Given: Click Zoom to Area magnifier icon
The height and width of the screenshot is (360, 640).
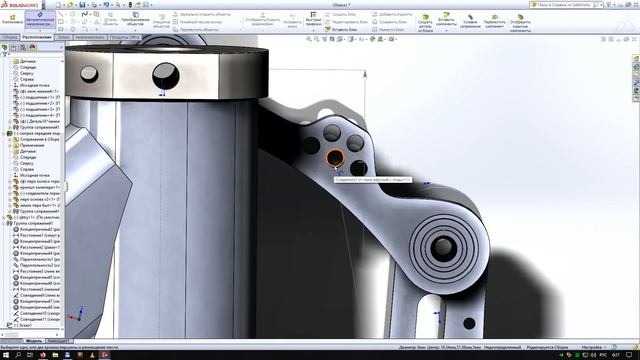Looking at the screenshot, I should click(x=317, y=39).
